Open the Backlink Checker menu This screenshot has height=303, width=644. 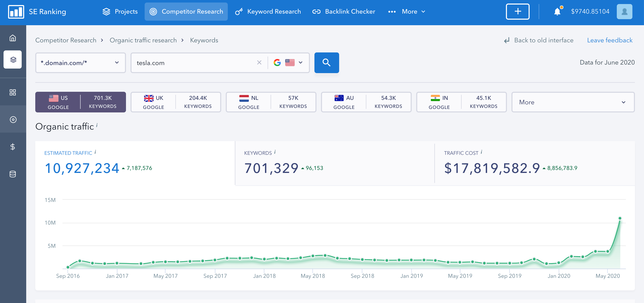pos(344,12)
